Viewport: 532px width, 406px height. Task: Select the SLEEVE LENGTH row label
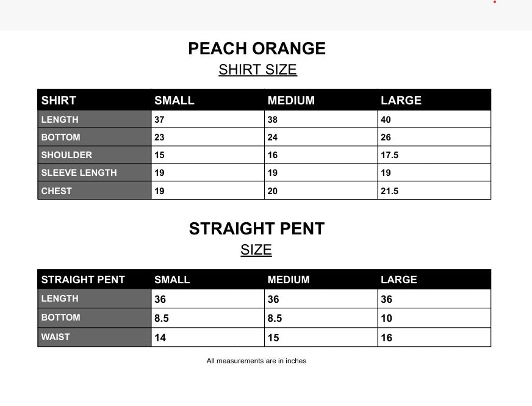coord(79,173)
